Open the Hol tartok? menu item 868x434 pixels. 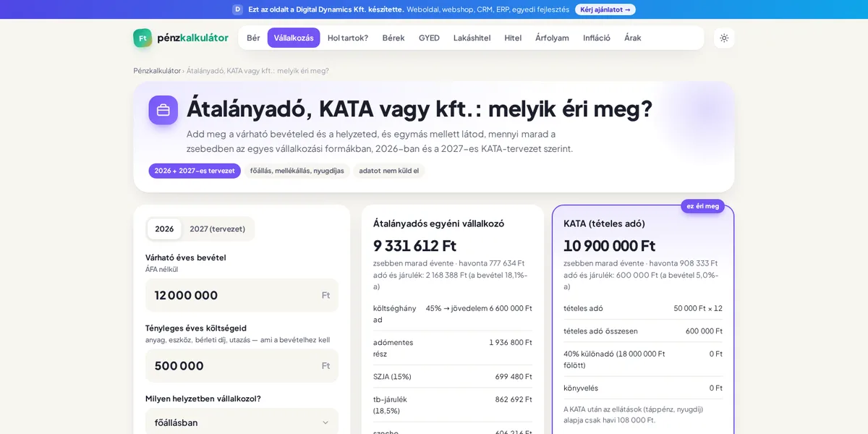click(x=348, y=38)
